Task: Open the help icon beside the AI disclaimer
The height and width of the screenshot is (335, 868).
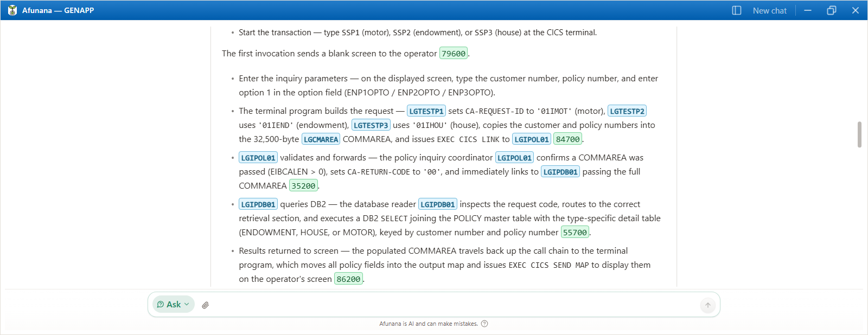Action: pyautogui.click(x=484, y=324)
